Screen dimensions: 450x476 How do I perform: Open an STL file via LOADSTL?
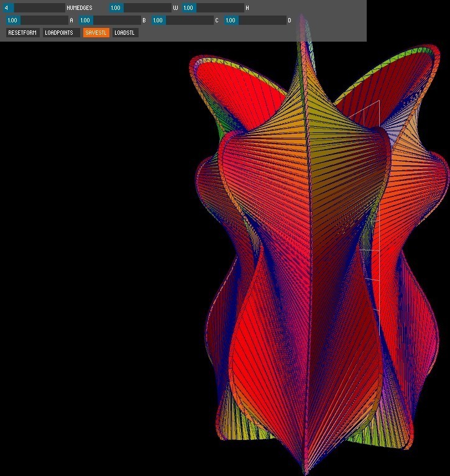pos(126,33)
